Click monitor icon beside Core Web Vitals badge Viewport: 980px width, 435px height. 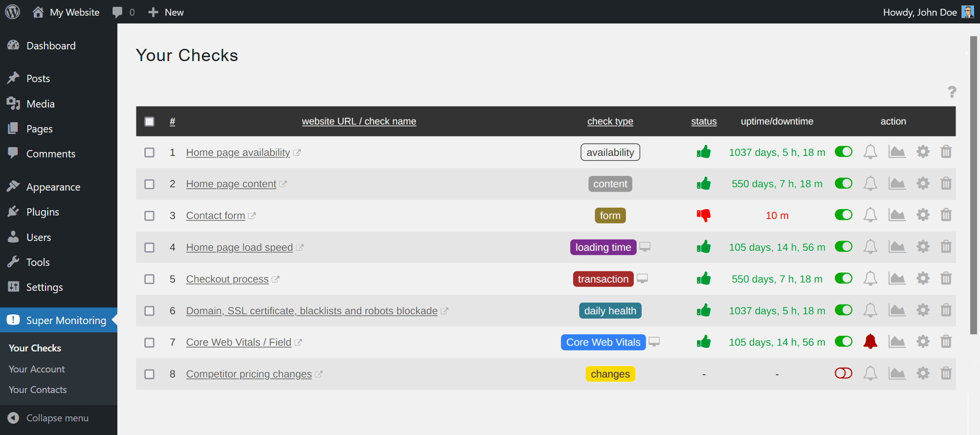pos(654,342)
